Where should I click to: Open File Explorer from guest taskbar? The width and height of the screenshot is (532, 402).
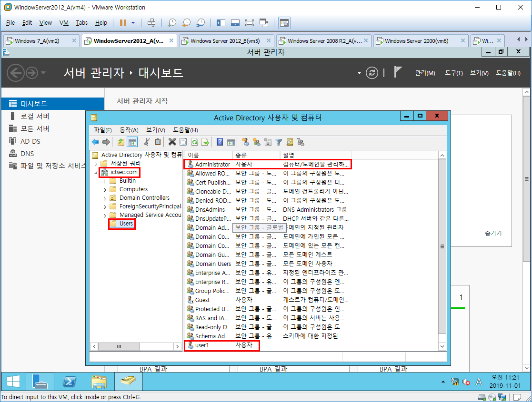click(99, 382)
